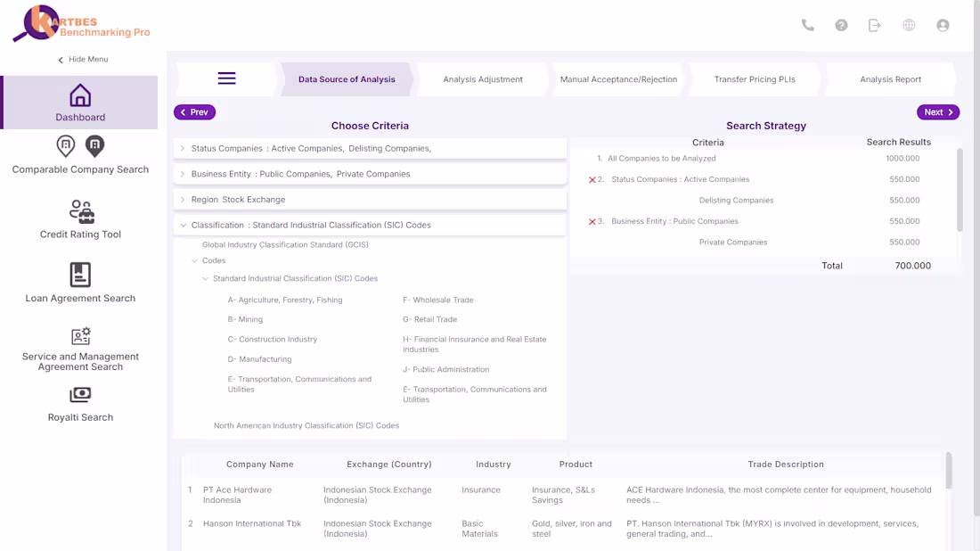Click the Total 700.000 value
Image resolution: width=980 pixels, height=551 pixels.
tap(912, 266)
